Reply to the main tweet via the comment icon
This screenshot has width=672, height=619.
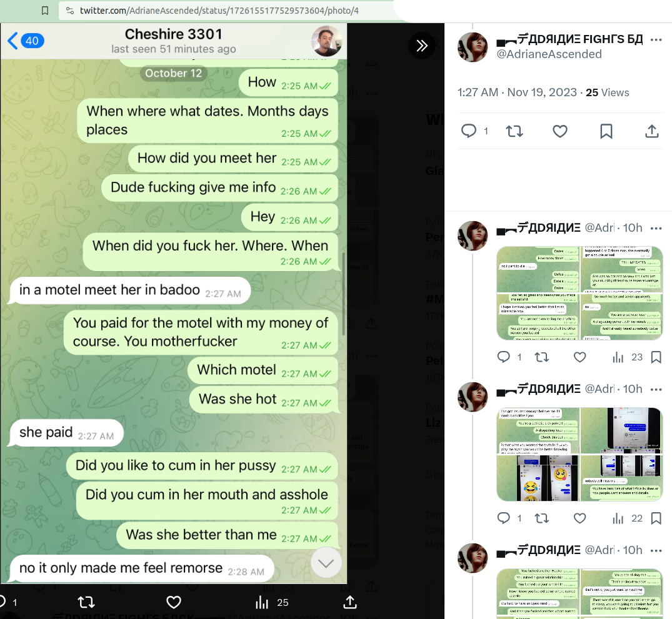point(468,131)
